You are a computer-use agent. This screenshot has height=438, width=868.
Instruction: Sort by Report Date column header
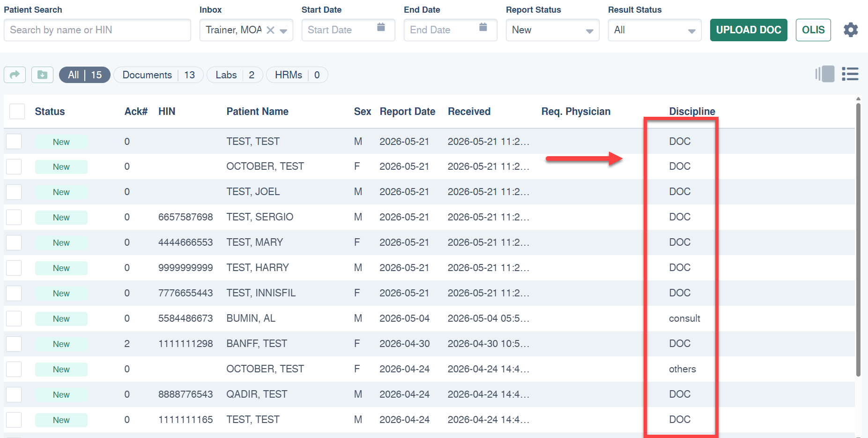pyautogui.click(x=408, y=112)
